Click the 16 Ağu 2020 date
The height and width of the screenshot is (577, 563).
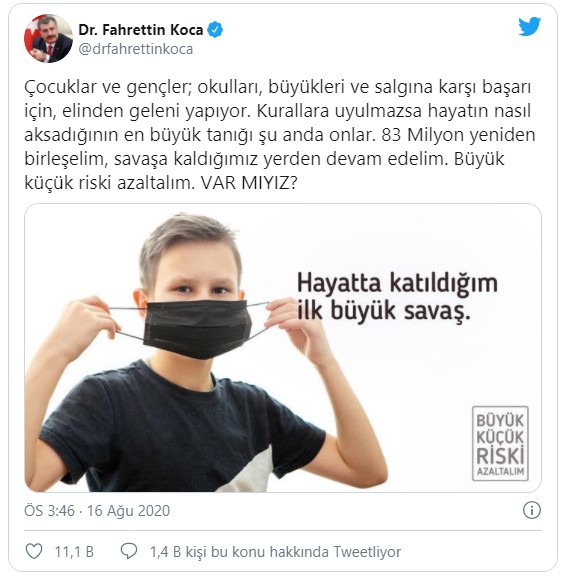tap(128, 511)
